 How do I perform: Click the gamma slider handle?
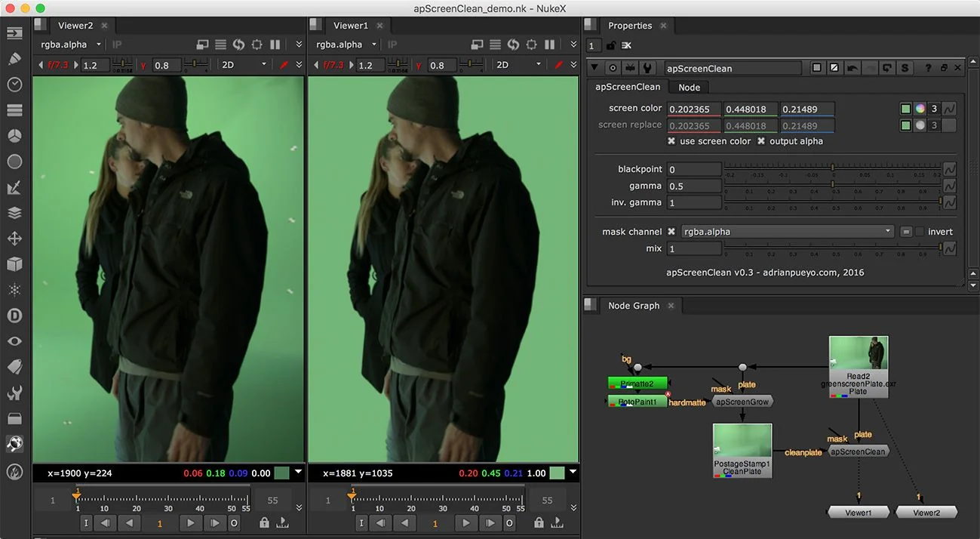[833, 186]
